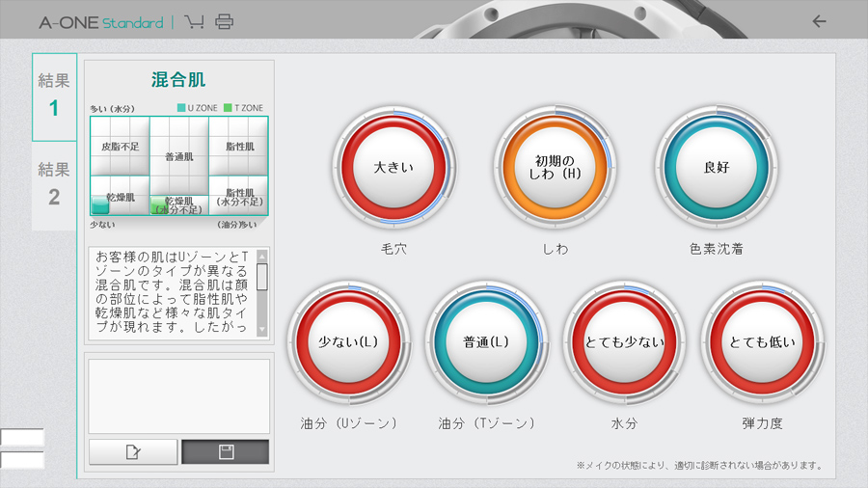Select the 油分 Tゾーン dial showing 普通
The height and width of the screenshot is (488, 868).
pyautogui.click(x=486, y=342)
